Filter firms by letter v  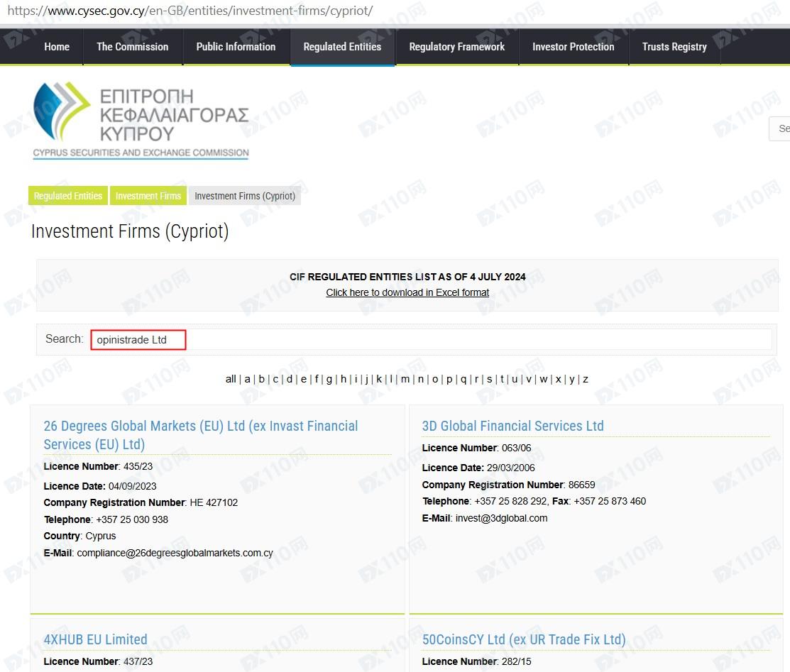coord(529,379)
